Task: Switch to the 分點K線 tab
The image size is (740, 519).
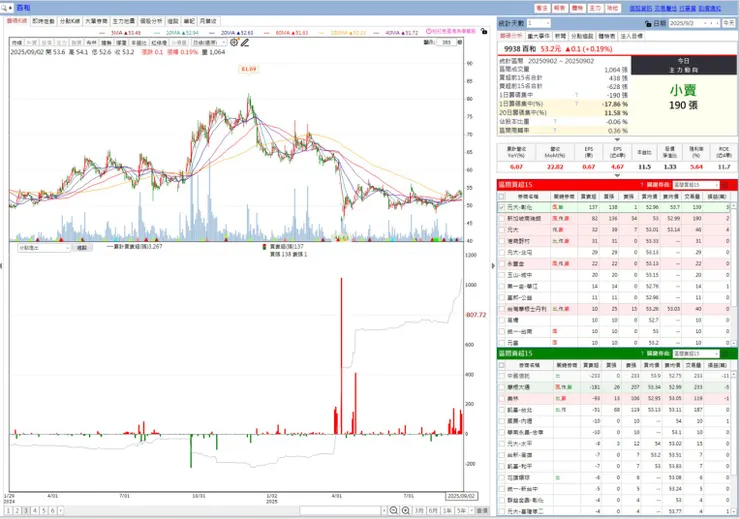Action: (70, 21)
